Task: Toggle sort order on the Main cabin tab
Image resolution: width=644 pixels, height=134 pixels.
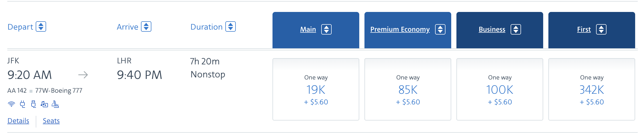Action: 326,29
